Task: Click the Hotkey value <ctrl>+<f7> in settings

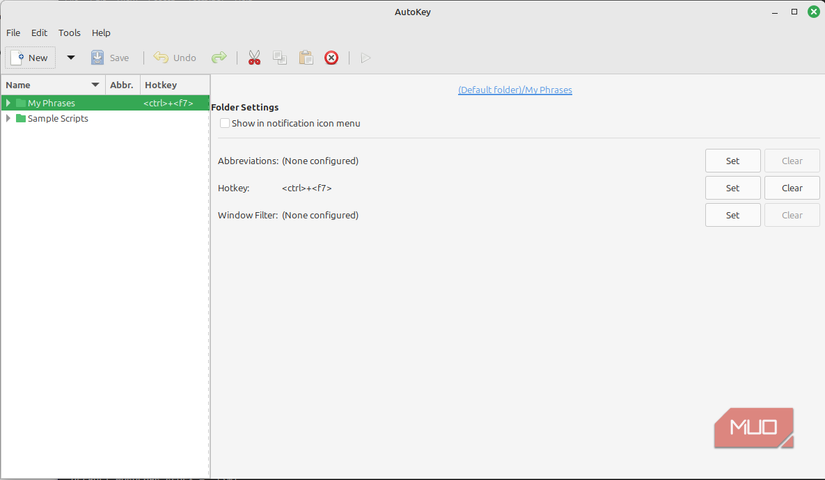Action: pyautogui.click(x=307, y=188)
